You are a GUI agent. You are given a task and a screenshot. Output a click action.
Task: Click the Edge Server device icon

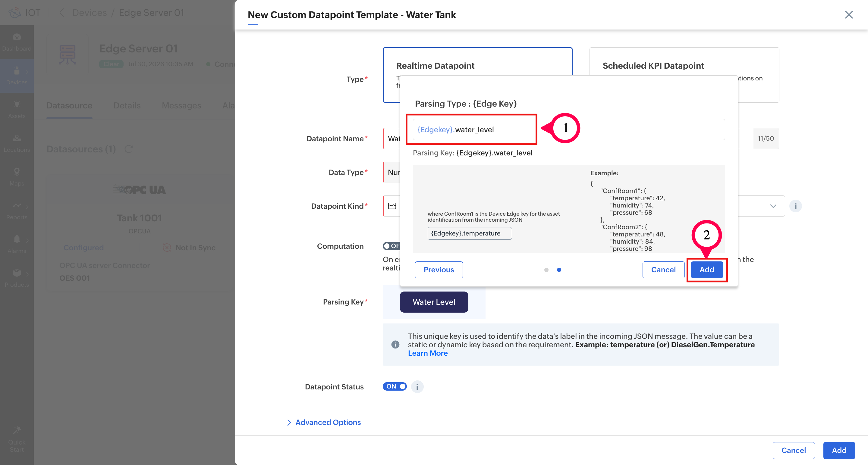[68, 55]
